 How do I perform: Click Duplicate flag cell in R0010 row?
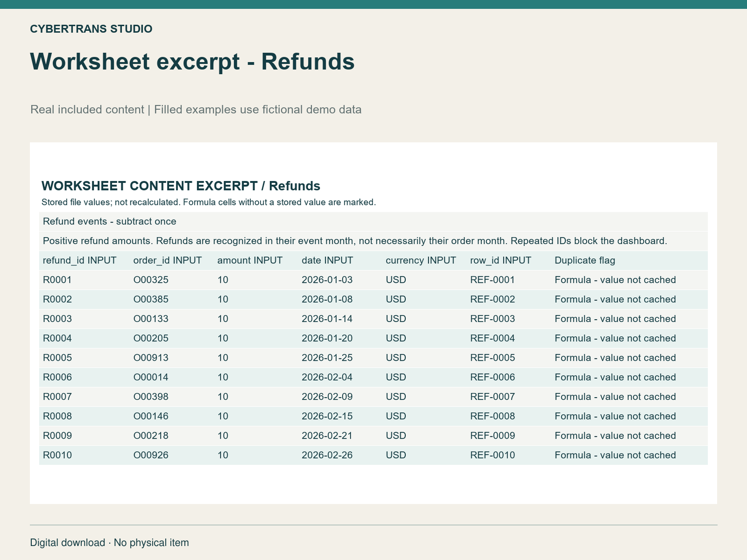point(615,455)
